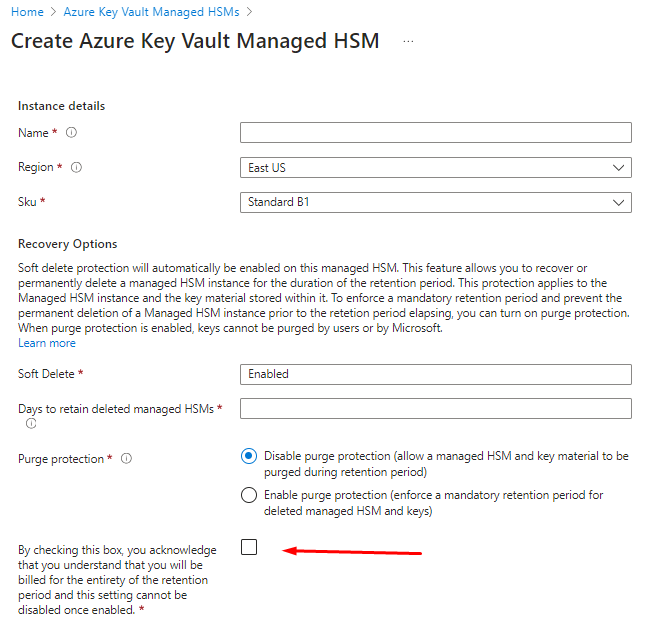This screenshot has width=662, height=636.
Task: Click the Purge protection info icon
Action: pos(126,459)
